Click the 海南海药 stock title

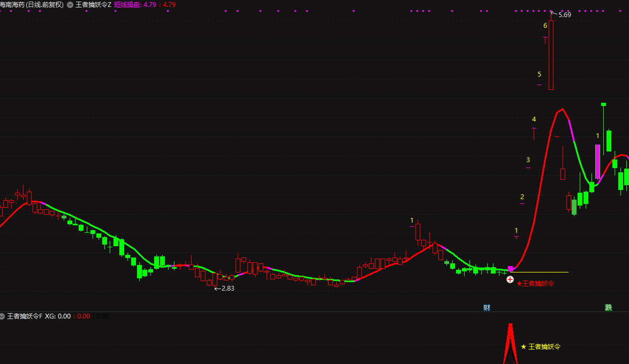click(32, 5)
